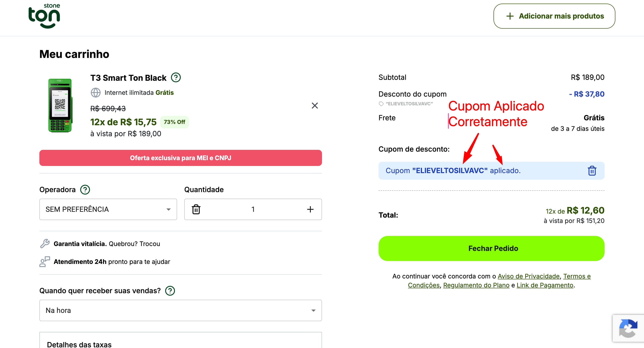Open the Operadora SEM PREFERÊNCIA dropdown

tap(108, 209)
